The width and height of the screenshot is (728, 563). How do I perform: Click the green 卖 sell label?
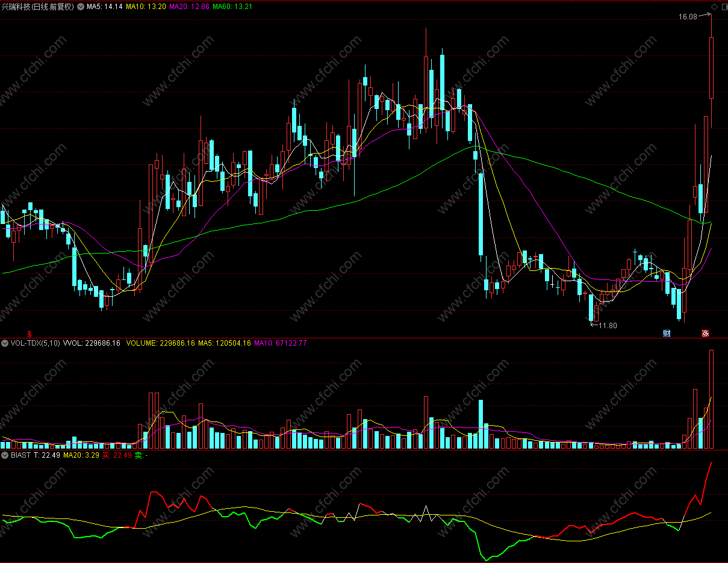click(x=142, y=455)
